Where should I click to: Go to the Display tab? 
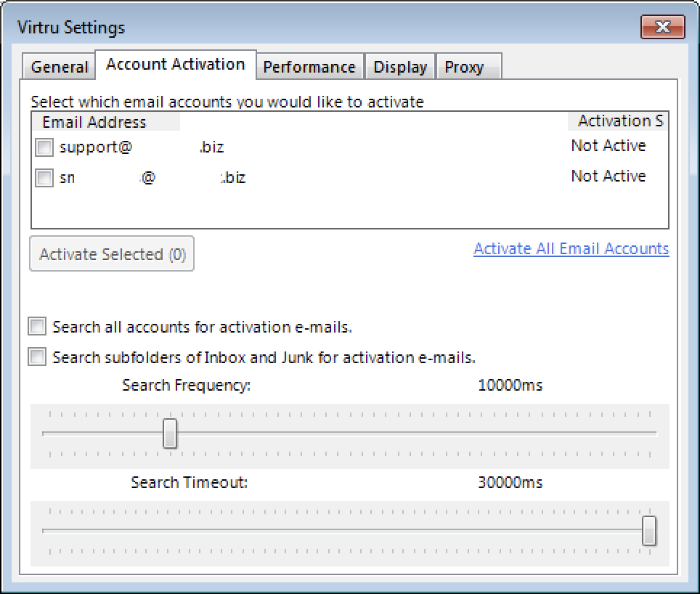coord(400,67)
